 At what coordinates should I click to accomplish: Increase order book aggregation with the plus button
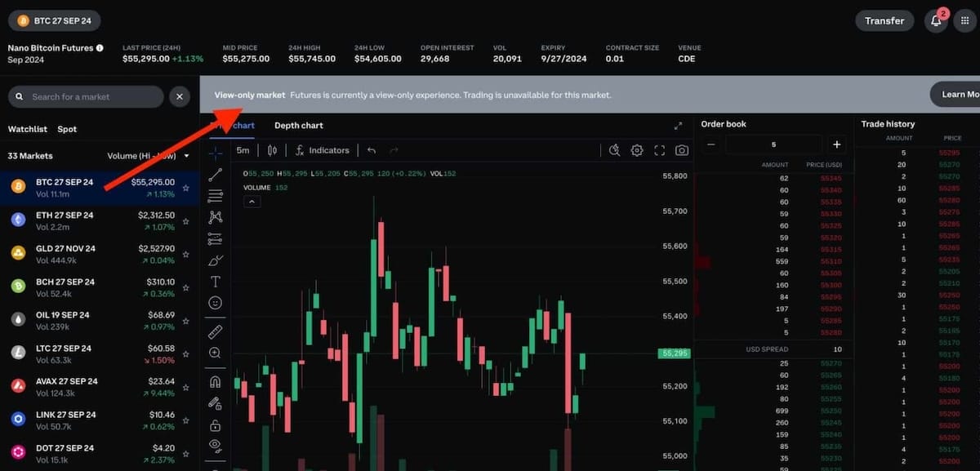click(836, 144)
